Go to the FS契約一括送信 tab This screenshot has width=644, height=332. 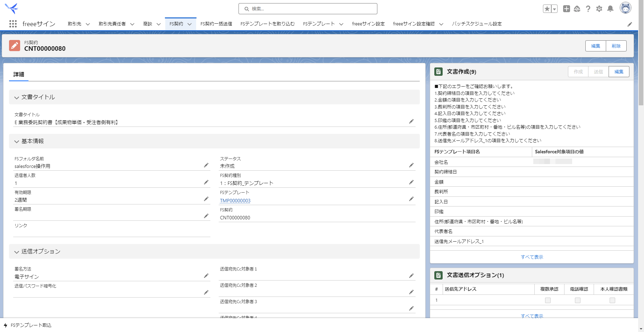pyautogui.click(x=216, y=24)
